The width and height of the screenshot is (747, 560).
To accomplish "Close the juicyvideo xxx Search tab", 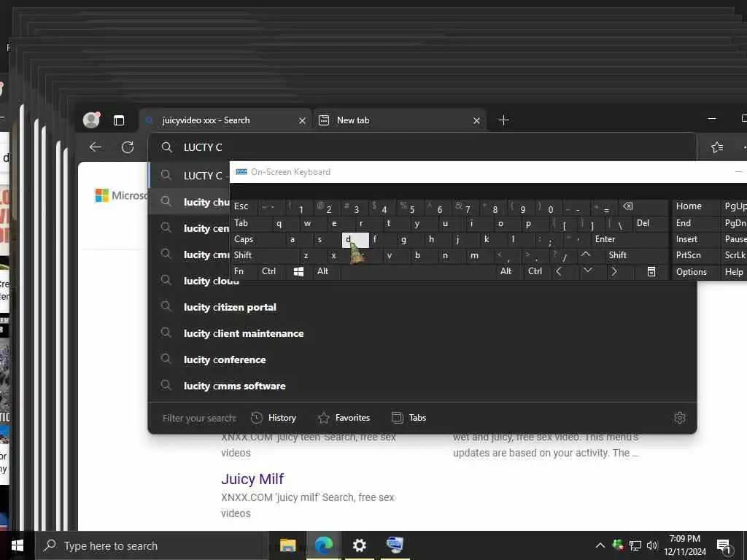I will click(x=302, y=120).
